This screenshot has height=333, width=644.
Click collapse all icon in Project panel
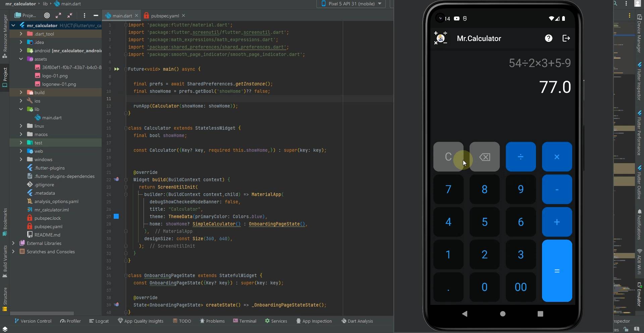point(70,15)
